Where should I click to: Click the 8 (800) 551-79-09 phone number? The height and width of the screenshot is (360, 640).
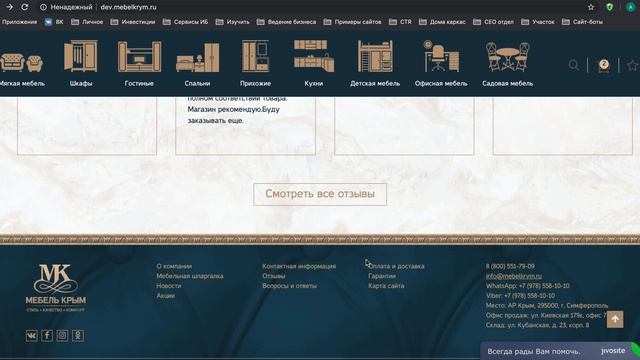[510, 266]
